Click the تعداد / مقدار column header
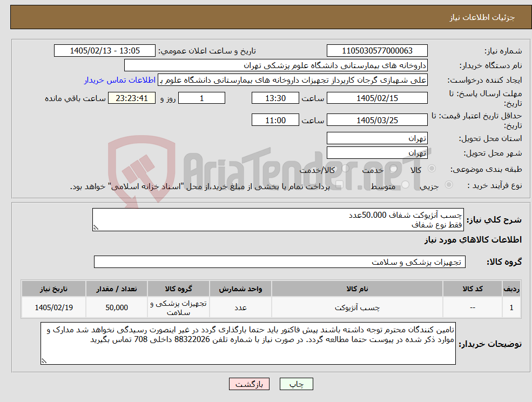Screen dimensions: 532x402 pyautogui.click(x=117, y=289)
